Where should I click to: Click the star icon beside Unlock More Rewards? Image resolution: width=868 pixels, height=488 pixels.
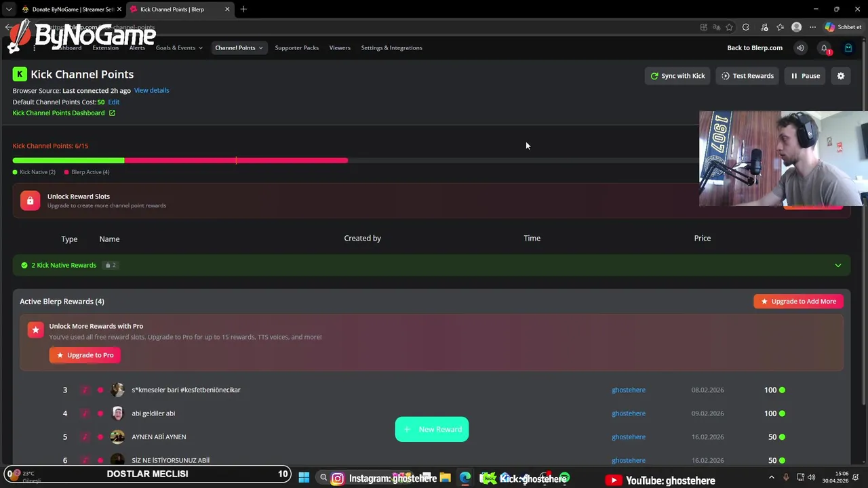point(35,330)
